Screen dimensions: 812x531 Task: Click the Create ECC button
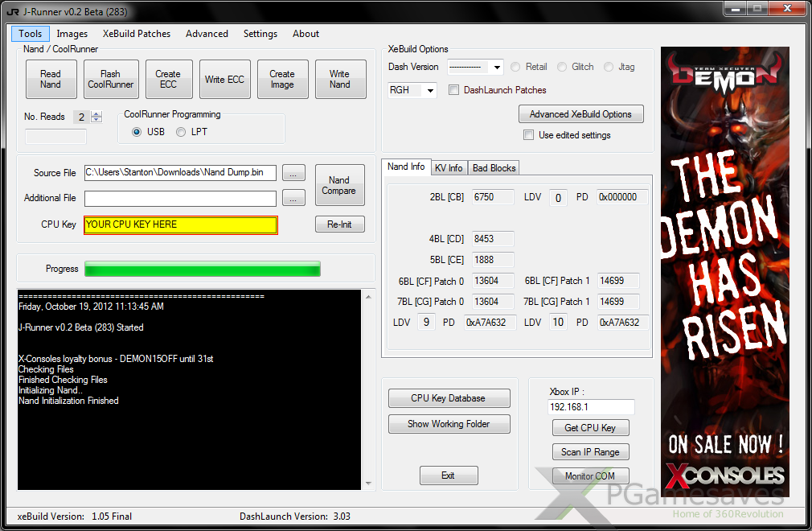tap(168, 79)
